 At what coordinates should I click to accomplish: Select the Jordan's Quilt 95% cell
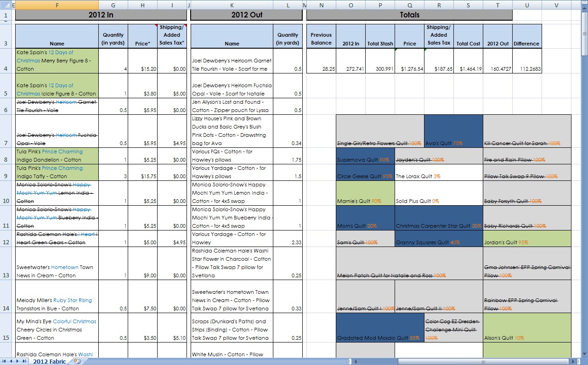527,238
